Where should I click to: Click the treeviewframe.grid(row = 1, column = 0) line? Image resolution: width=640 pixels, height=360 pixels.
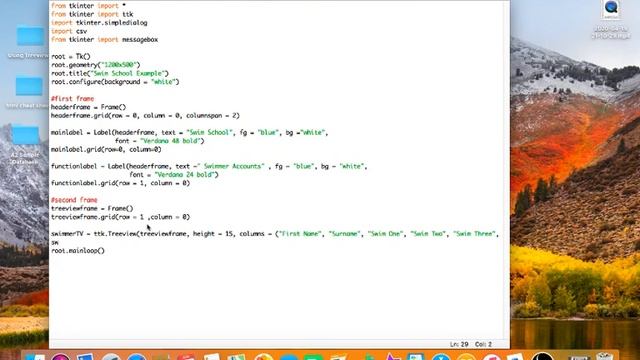tap(120, 217)
